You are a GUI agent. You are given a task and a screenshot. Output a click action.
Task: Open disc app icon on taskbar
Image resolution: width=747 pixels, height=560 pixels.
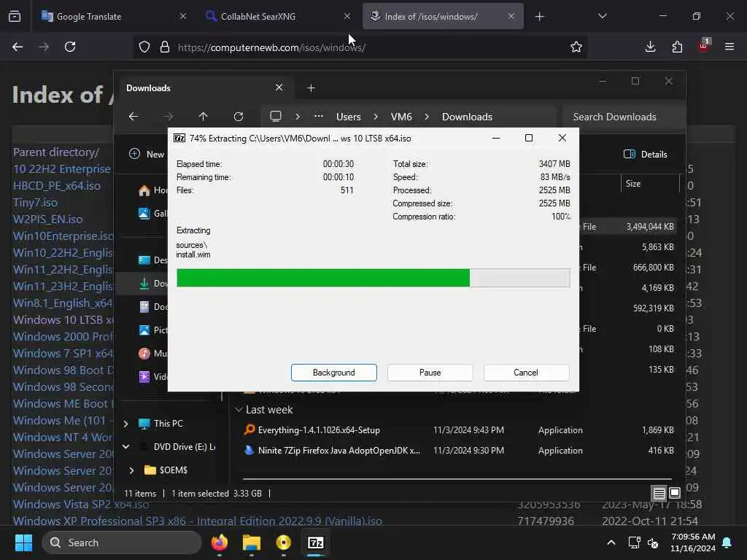[284, 542]
